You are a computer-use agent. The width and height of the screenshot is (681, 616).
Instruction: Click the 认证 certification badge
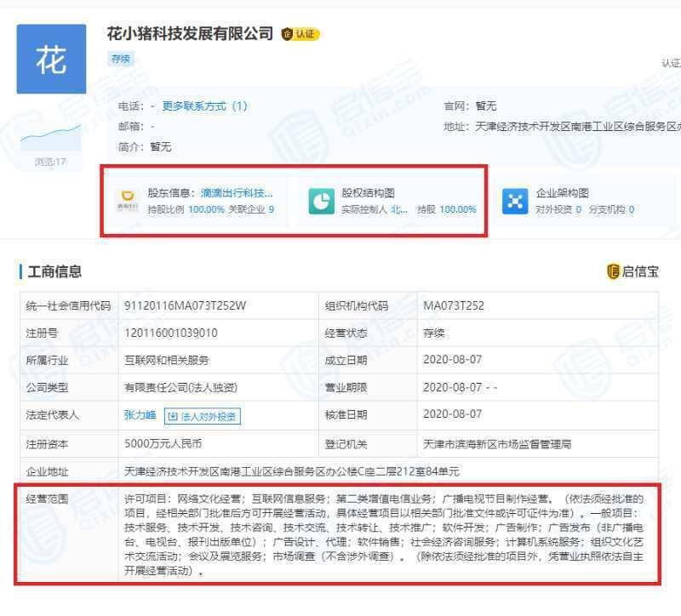(x=300, y=35)
